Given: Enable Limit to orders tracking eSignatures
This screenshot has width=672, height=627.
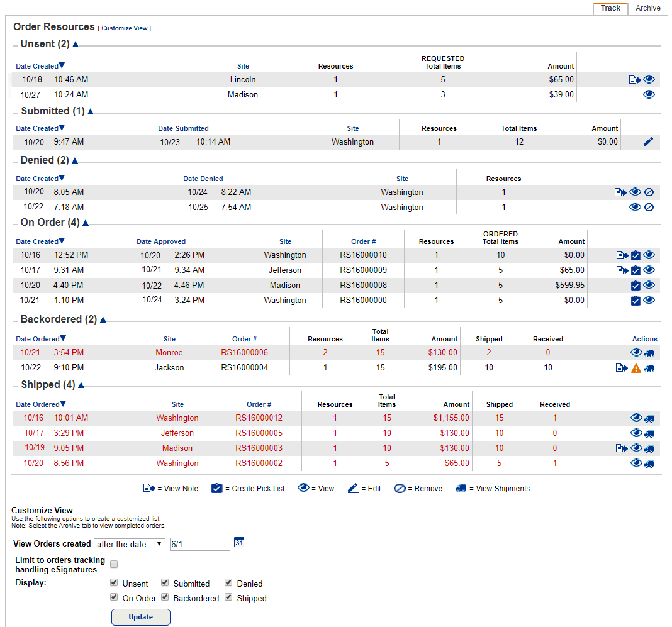Looking at the screenshot, I should point(113,564).
